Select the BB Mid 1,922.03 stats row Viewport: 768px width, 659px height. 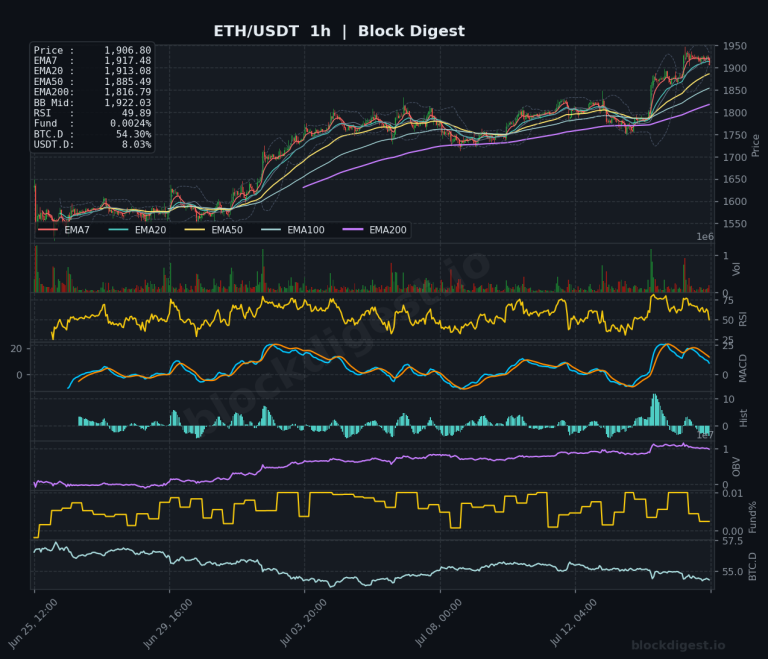point(93,103)
